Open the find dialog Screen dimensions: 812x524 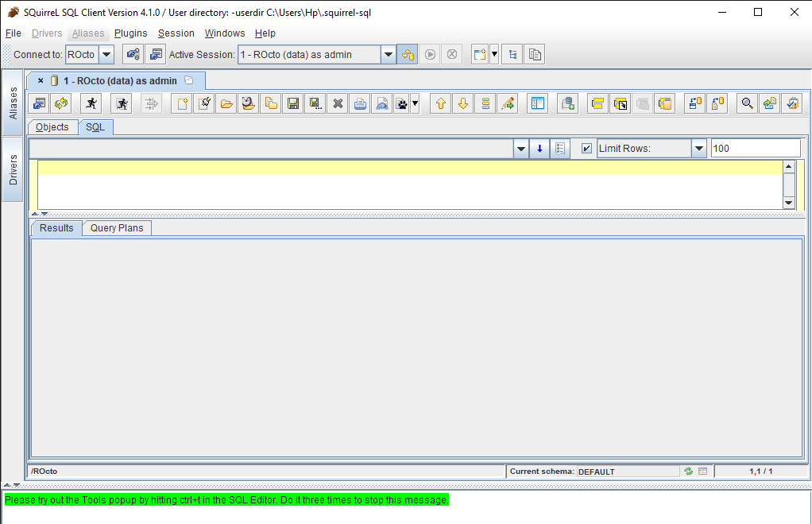click(x=746, y=103)
